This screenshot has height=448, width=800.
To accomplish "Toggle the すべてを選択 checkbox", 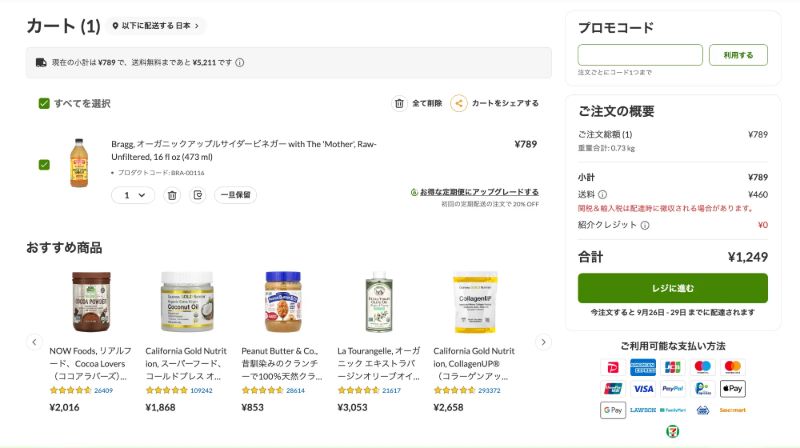I will pos(44,103).
